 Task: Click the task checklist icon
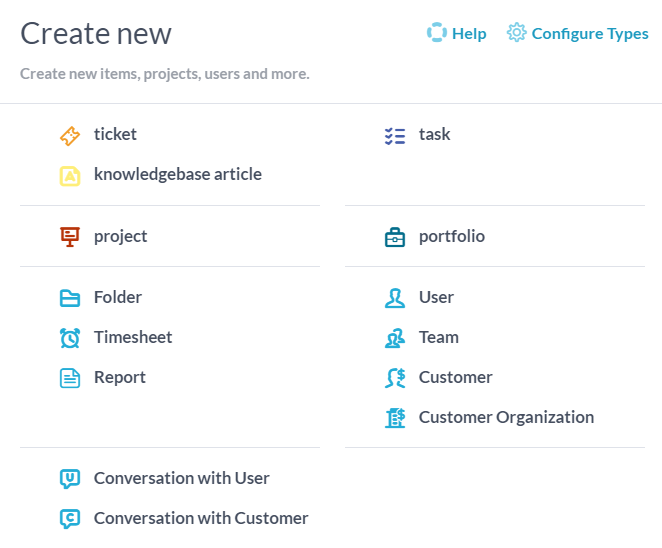pyautogui.click(x=394, y=135)
